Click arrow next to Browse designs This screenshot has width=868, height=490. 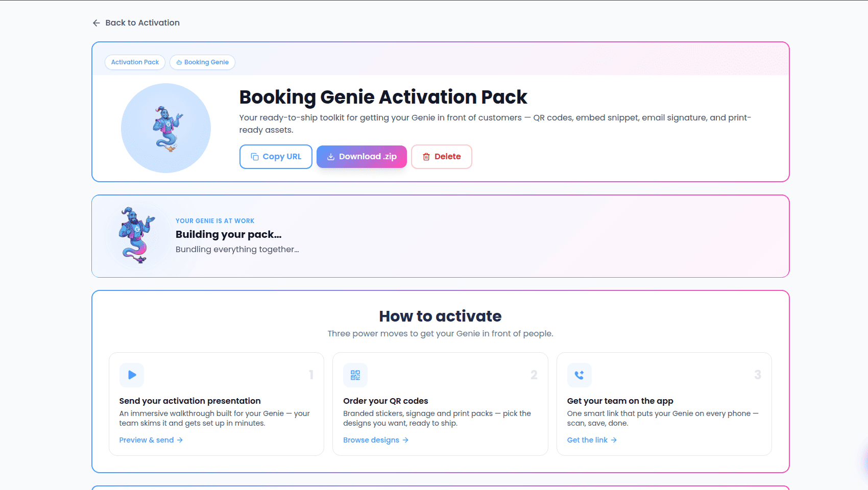tap(405, 440)
